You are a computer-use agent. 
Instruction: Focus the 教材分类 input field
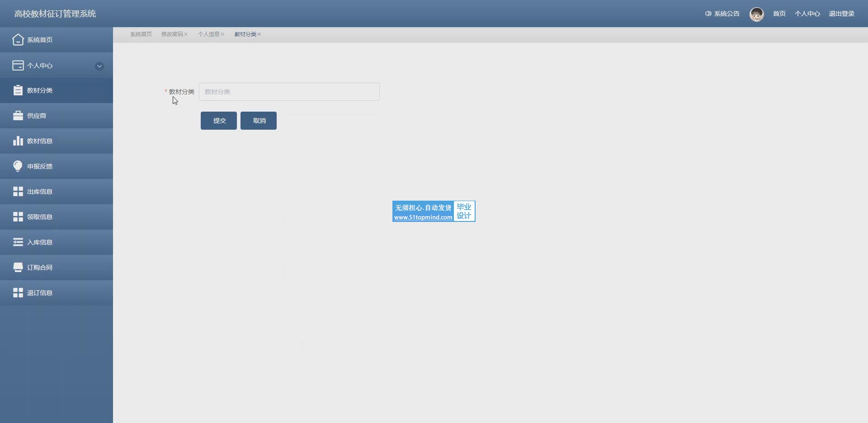(289, 92)
